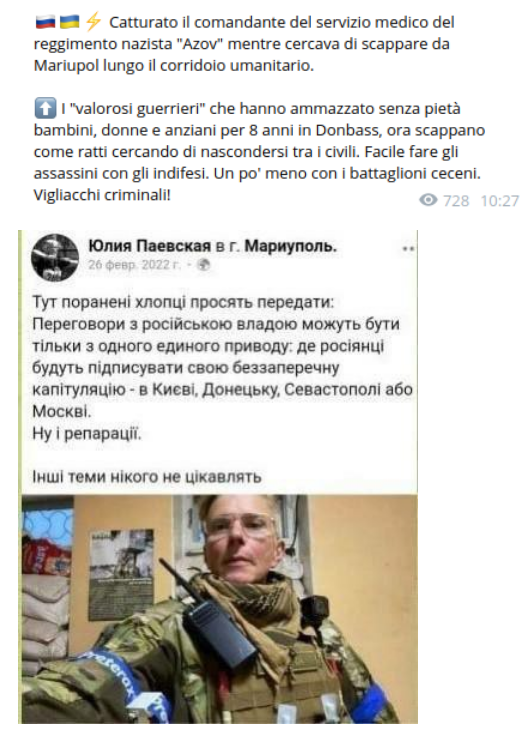Click the eye views icon
Screen dimensions: 527x733
(428, 200)
